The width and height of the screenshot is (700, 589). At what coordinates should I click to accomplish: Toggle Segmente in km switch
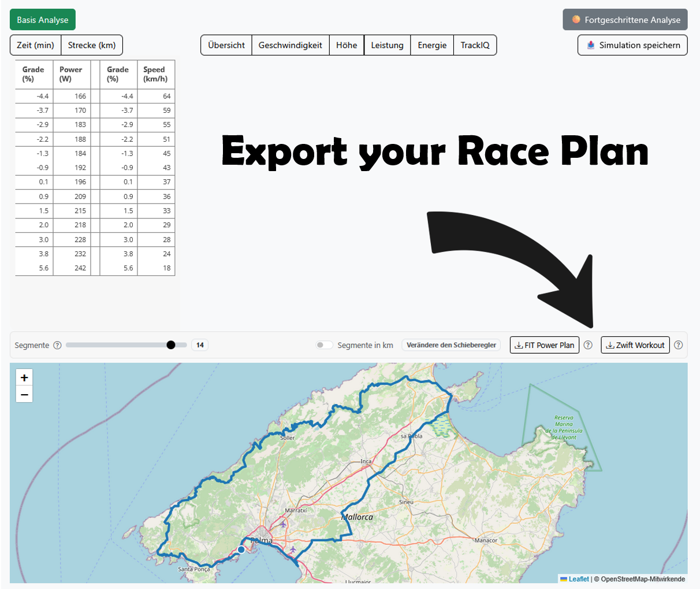pos(324,345)
